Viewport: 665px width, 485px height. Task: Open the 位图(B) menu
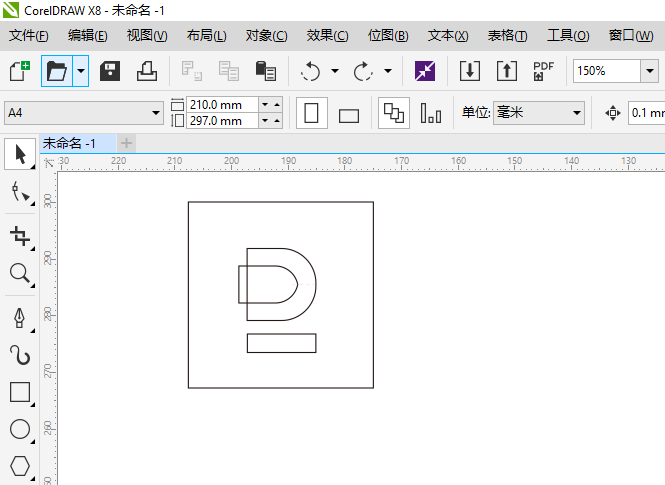pos(388,36)
